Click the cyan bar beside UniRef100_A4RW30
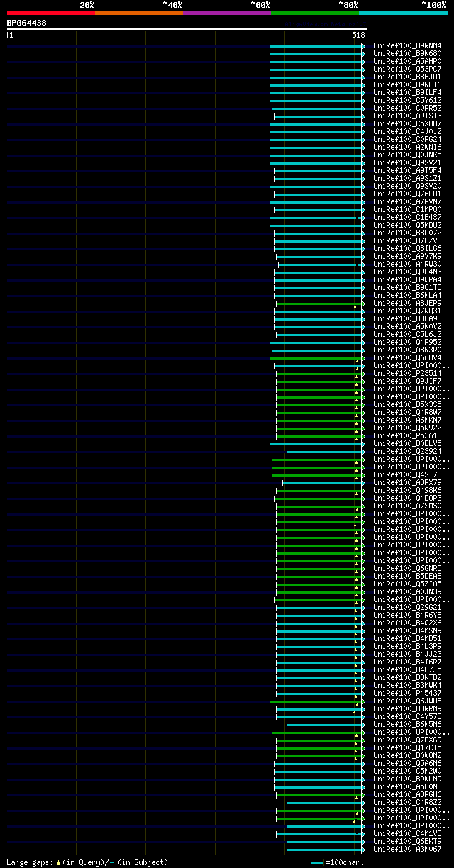Viewport: 454px width, 868px height. [x=321, y=264]
